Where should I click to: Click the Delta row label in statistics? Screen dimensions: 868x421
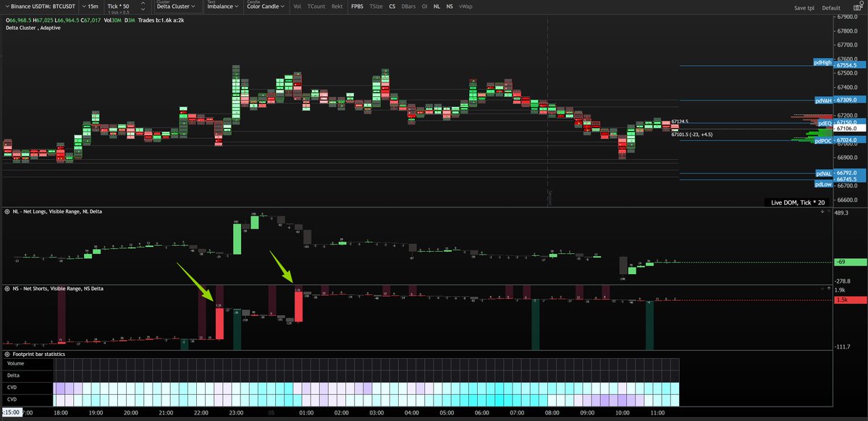13,375
